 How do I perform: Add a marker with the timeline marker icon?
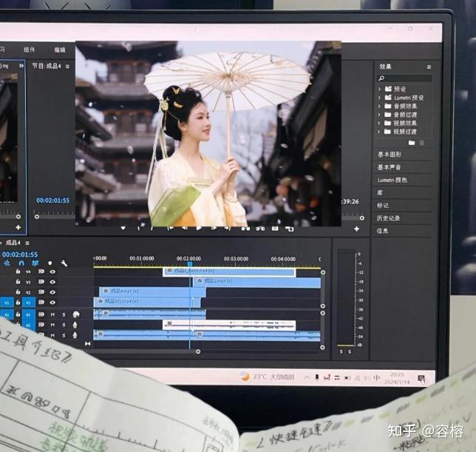tap(50, 263)
